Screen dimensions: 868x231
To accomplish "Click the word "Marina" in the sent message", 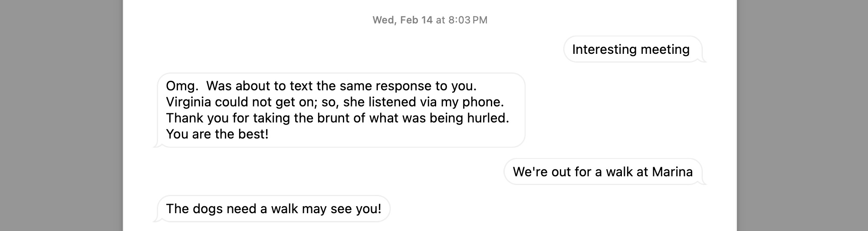I will point(672,172).
